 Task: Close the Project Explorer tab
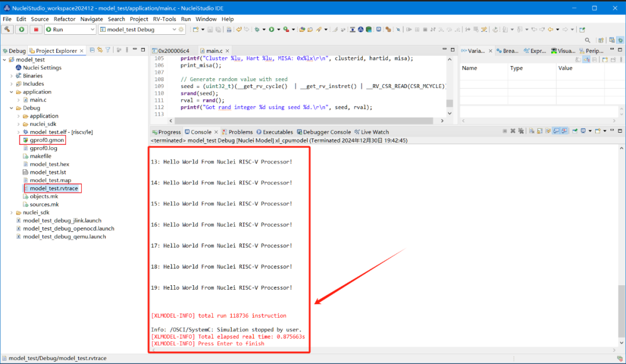[82, 50]
